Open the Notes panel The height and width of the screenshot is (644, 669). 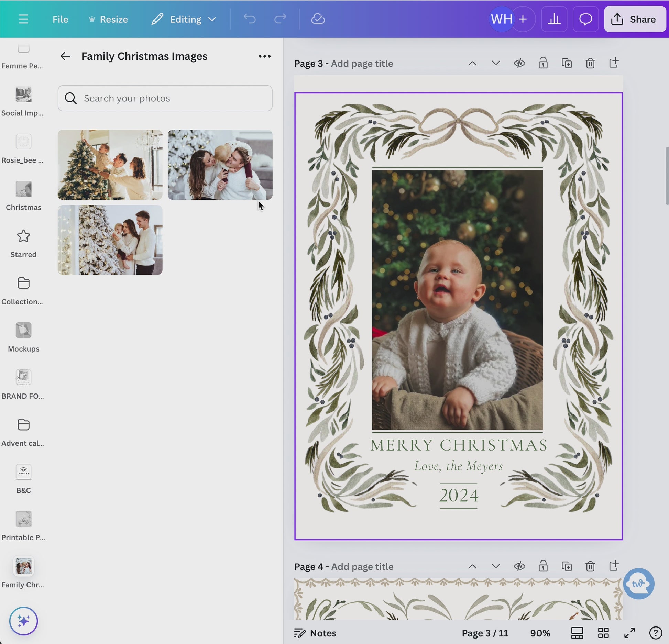click(315, 633)
